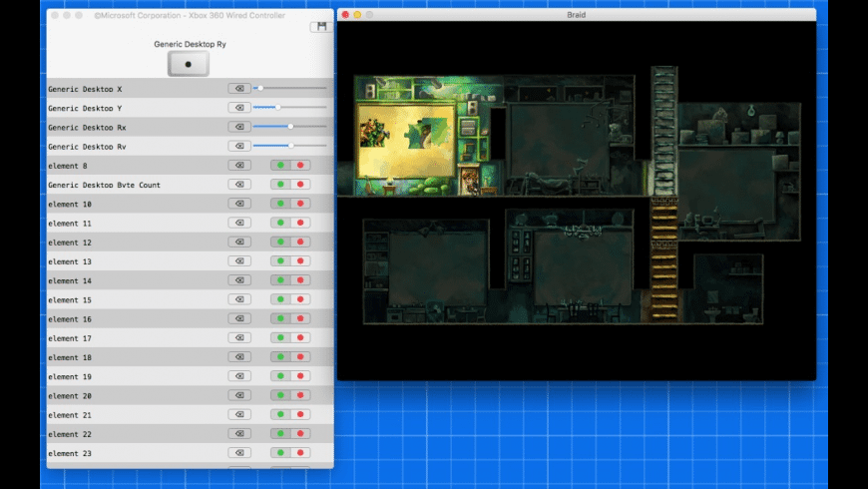This screenshot has width=868, height=489.
Task: Click green toggle for element 22
Action: tap(280, 434)
